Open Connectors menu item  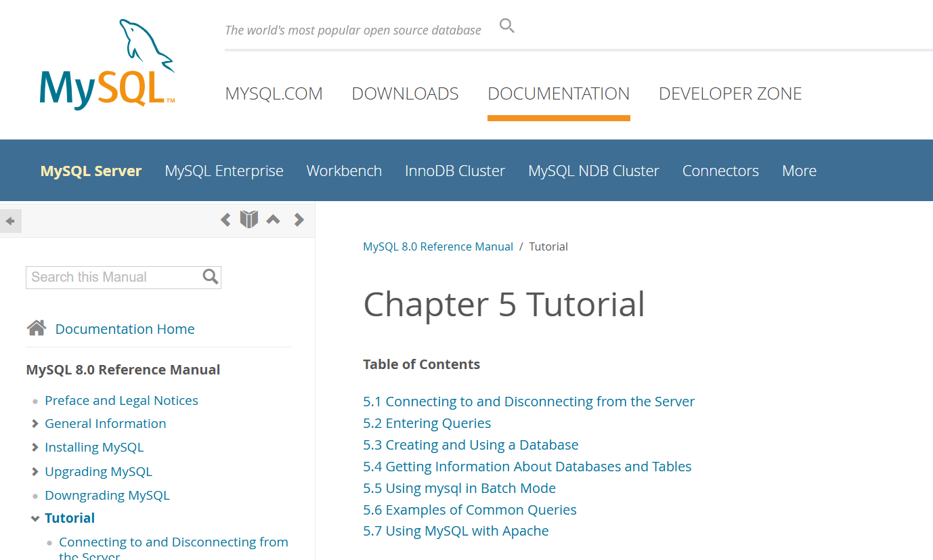pos(720,171)
